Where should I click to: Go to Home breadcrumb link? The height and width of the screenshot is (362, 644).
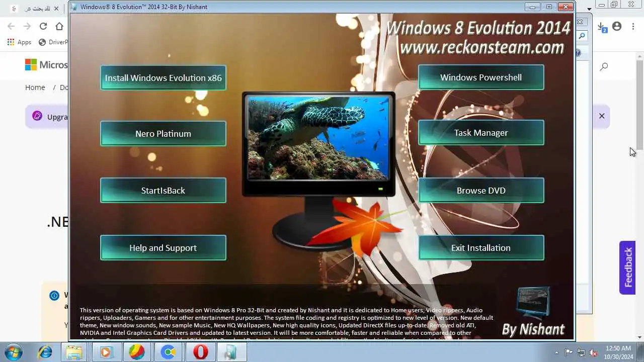pos(35,87)
